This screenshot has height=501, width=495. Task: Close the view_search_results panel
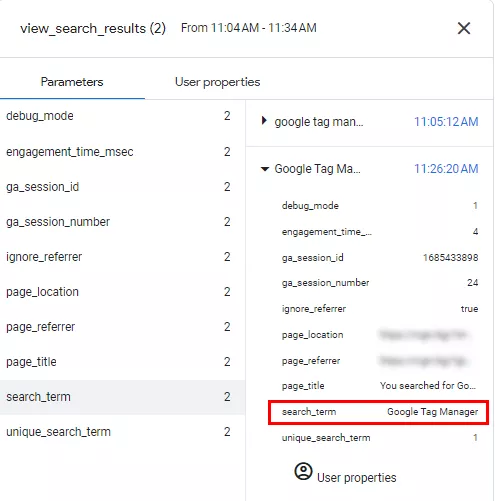tap(464, 28)
